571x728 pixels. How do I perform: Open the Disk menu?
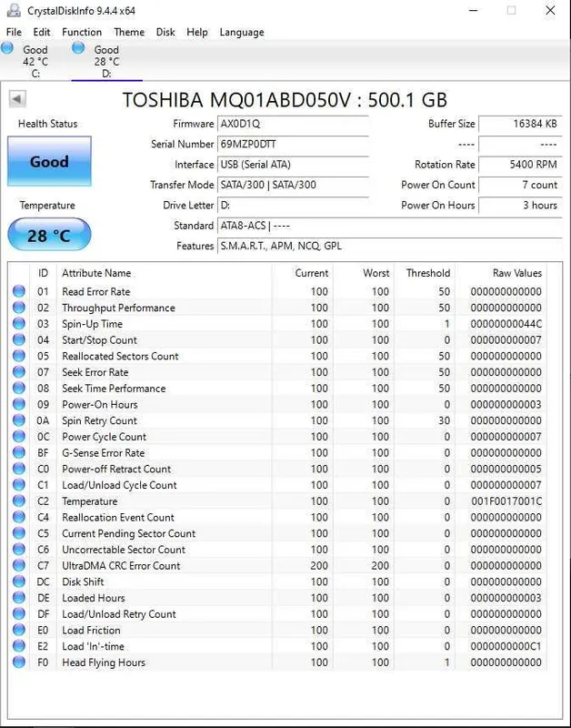coord(165,32)
